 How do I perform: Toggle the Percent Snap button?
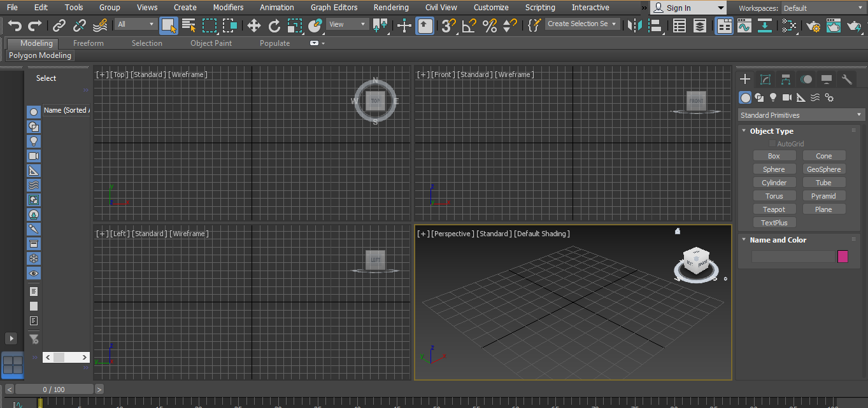click(x=490, y=25)
